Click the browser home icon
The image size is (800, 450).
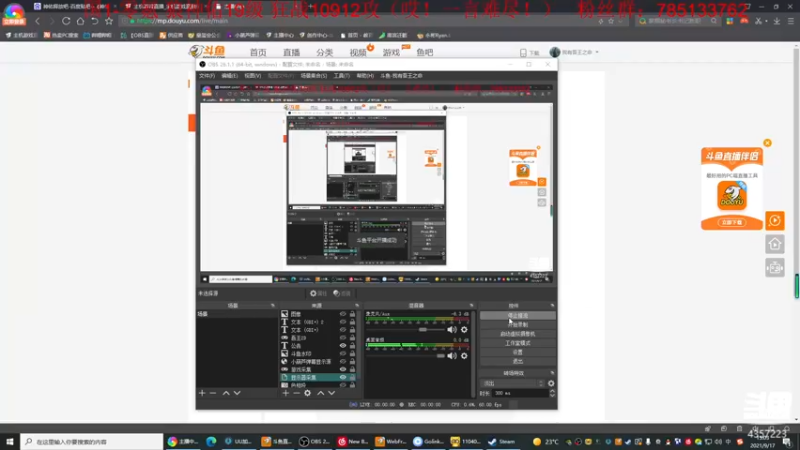(80, 21)
